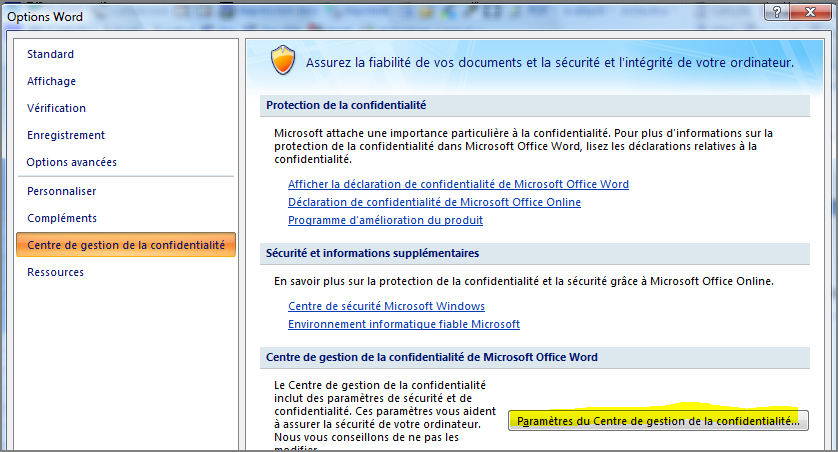Select Affichage in the sidebar
838x452 pixels.
click(52, 81)
